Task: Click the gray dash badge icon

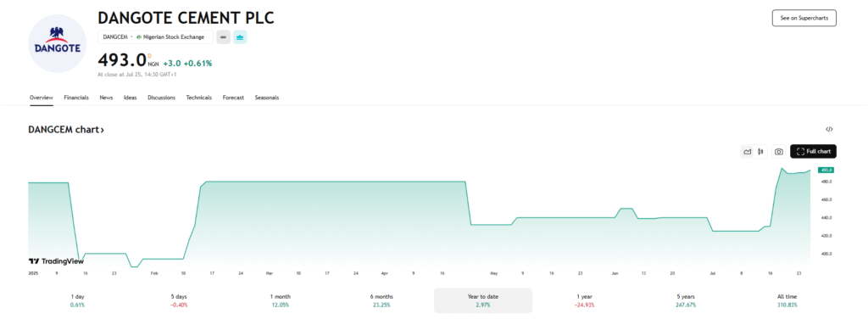Action: (x=223, y=37)
